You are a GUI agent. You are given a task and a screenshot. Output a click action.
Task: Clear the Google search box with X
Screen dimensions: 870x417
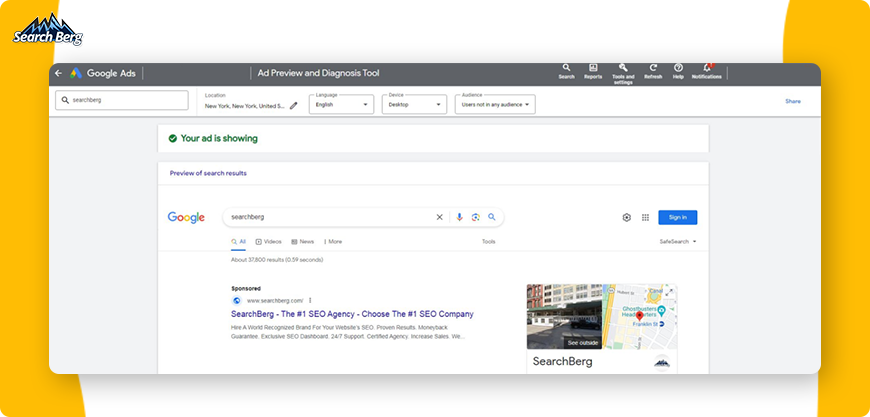click(439, 217)
